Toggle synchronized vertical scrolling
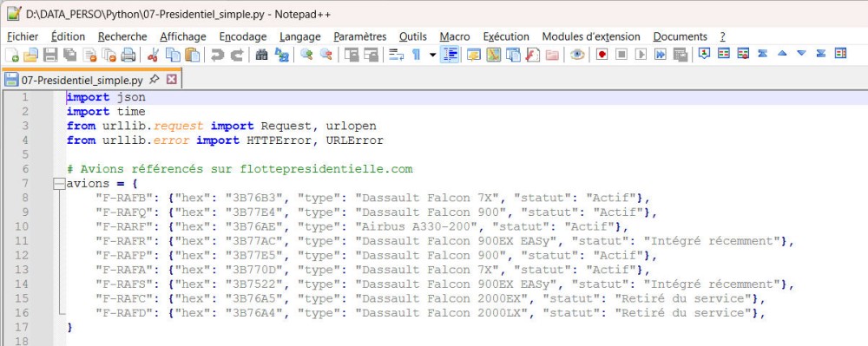The image size is (868, 346). pos(352,54)
